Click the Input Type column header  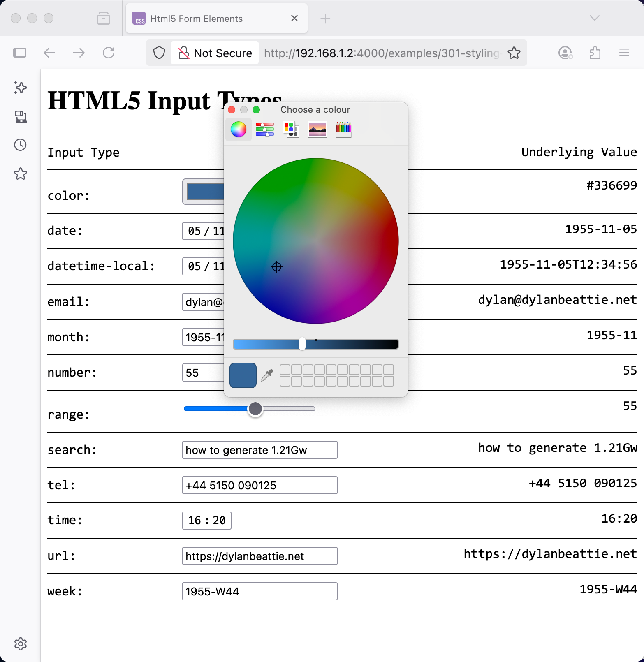coord(83,153)
